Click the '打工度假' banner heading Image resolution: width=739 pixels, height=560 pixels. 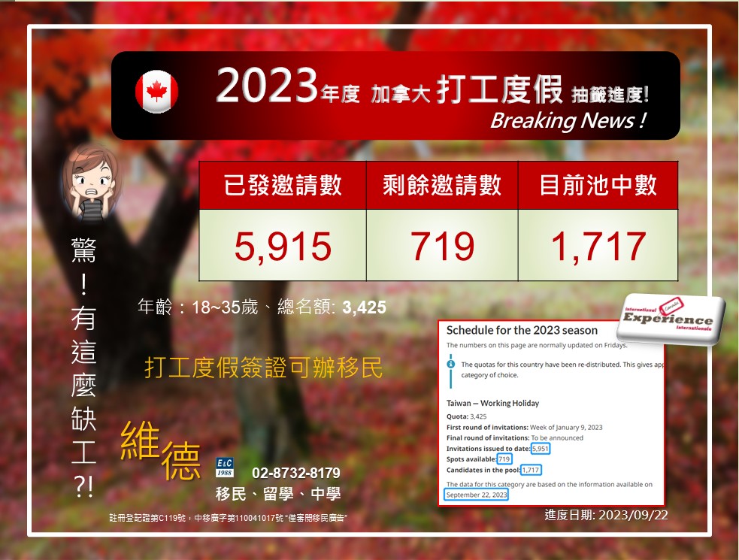pyautogui.click(x=499, y=89)
